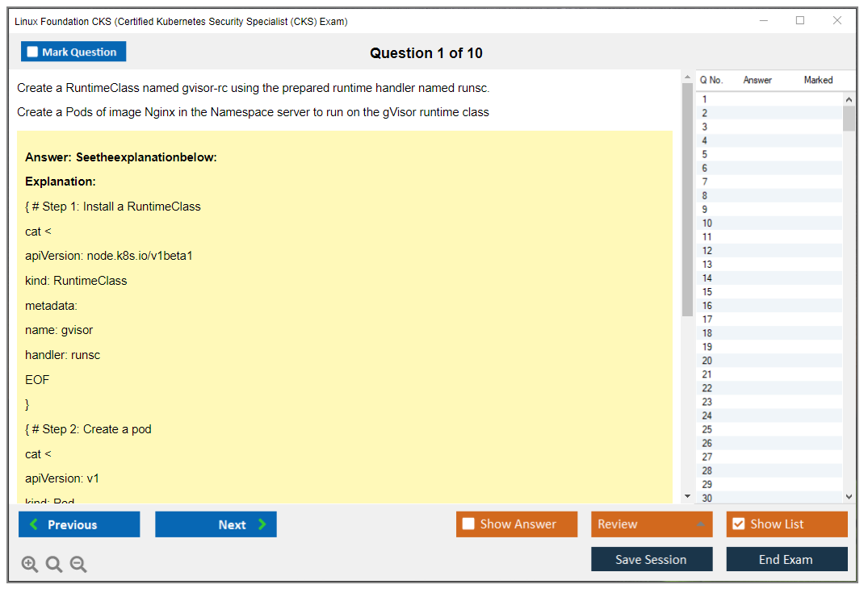Enable the Show Answer checkbox

[x=468, y=524]
